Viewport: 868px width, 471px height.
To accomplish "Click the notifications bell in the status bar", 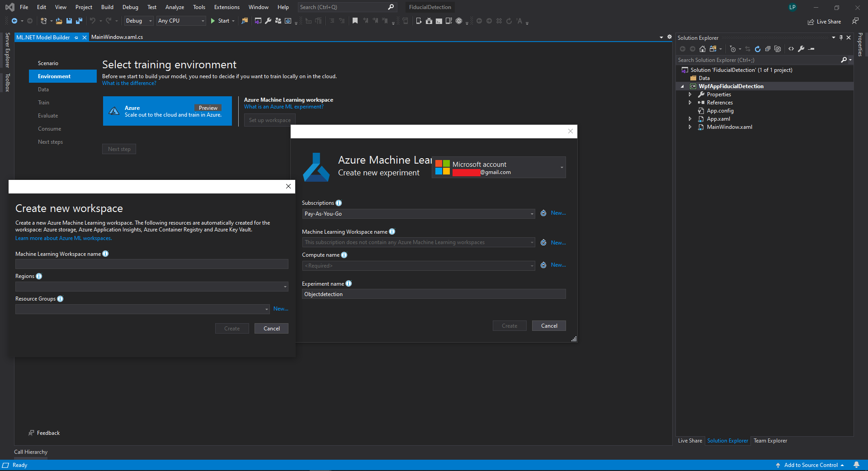I will (856, 465).
